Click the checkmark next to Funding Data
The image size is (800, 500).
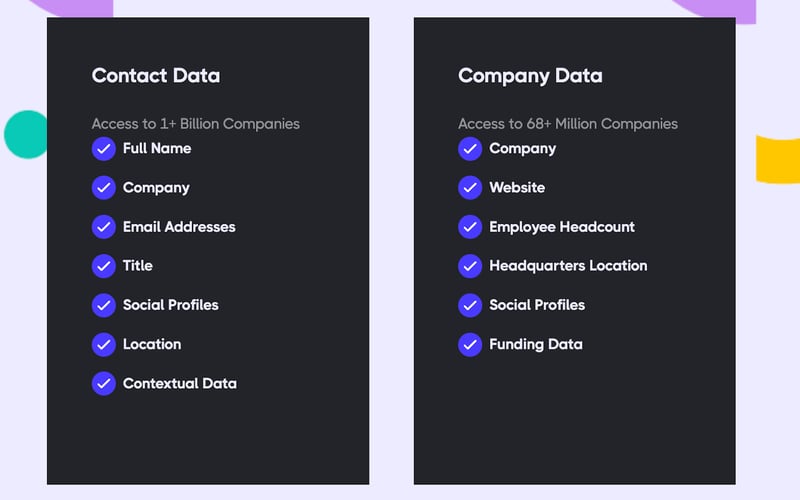(x=470, y=344)
